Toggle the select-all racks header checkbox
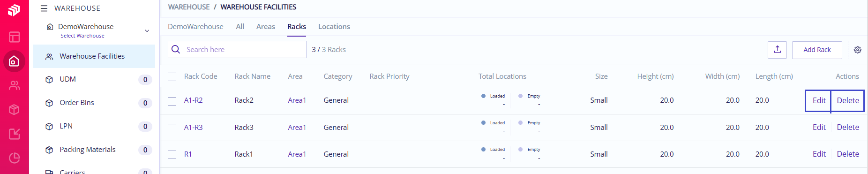Viewport: 868px width, 174px height. (x=172, y=76)
